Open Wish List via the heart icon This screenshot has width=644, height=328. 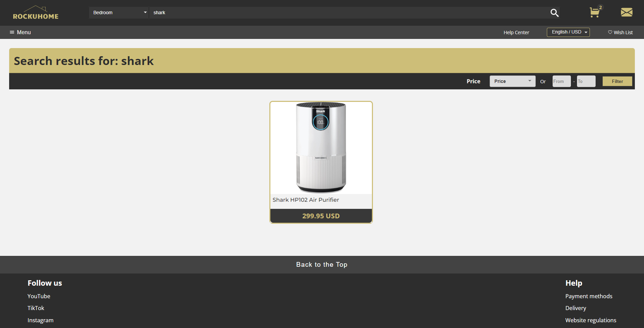tap(620, 32)
